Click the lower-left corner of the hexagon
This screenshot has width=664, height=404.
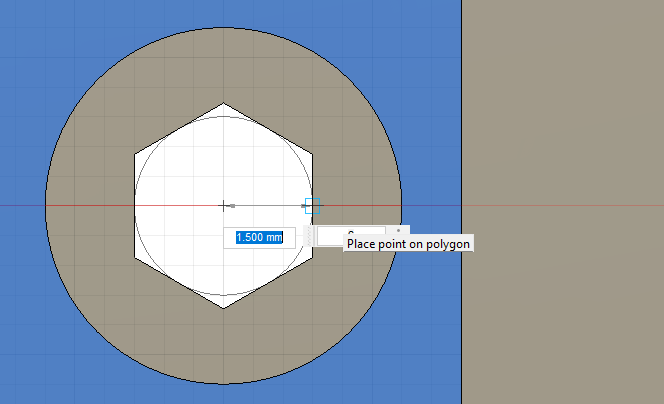pyautogui.click(x=135, y=257)
